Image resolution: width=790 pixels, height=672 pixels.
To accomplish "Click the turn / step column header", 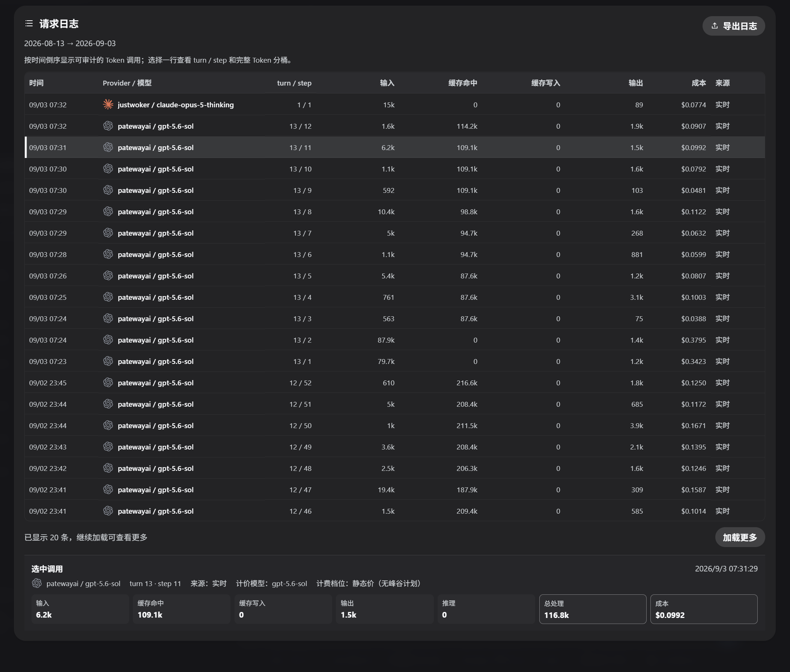I will coord(294,83).
